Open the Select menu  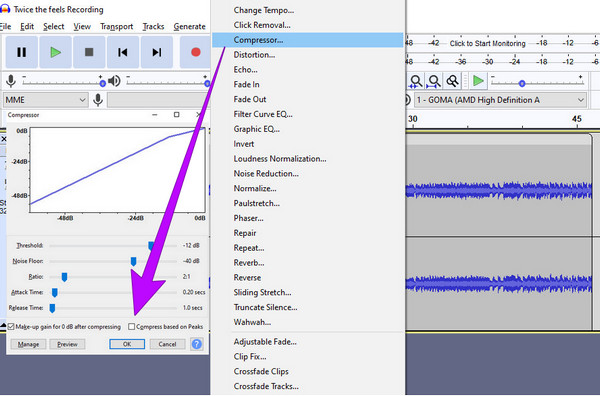tap(54, 26)
